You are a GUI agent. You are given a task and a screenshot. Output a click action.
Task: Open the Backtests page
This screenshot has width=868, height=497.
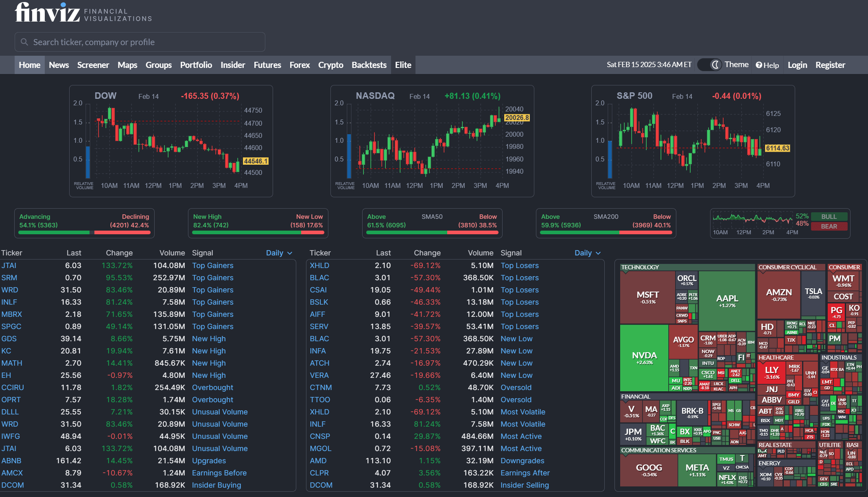click(x=369, y=65)
